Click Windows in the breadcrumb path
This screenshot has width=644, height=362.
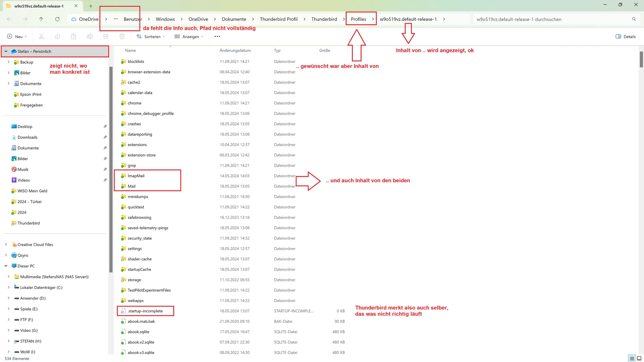click(x=165, y=19)
